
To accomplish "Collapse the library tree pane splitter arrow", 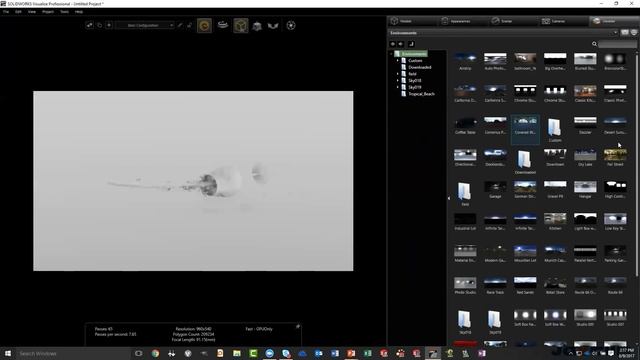I will tap(449, 198).
